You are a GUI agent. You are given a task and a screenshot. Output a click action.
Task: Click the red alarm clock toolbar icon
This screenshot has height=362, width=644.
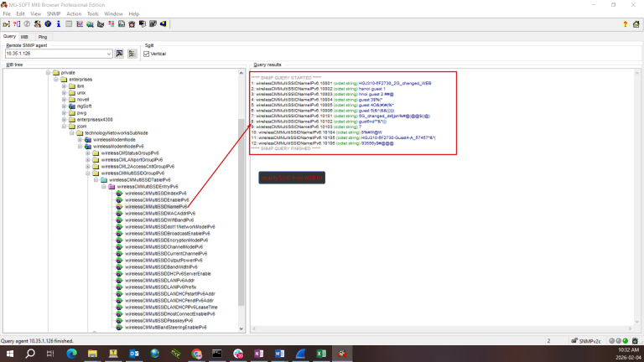[132, 24]
